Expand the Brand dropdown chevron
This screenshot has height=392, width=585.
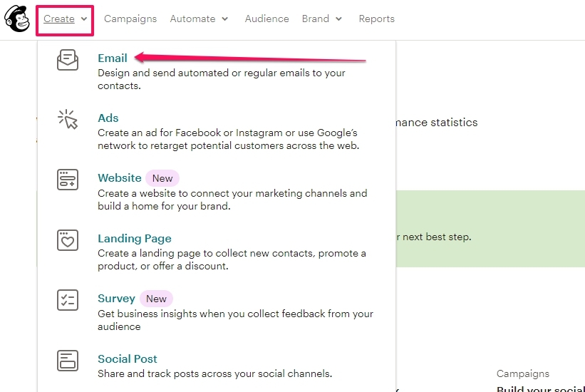pyautogui.click(x=338, y=19)
